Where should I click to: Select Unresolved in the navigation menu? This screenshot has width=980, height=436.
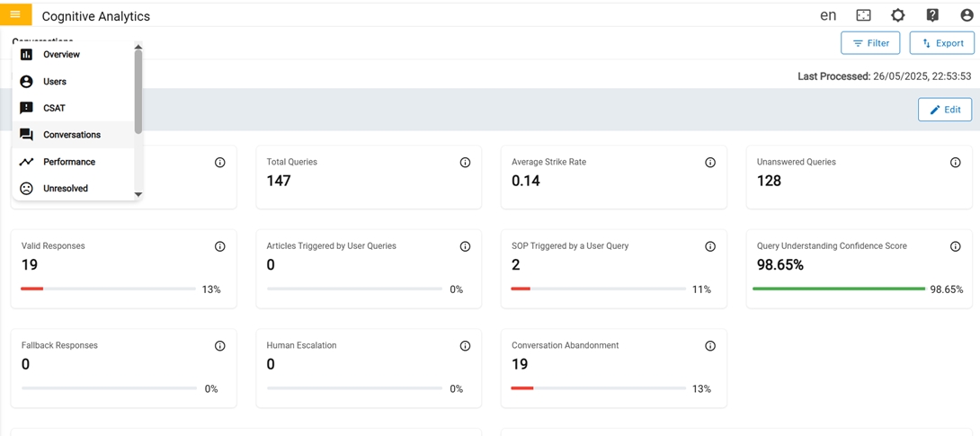coord(65,189)
